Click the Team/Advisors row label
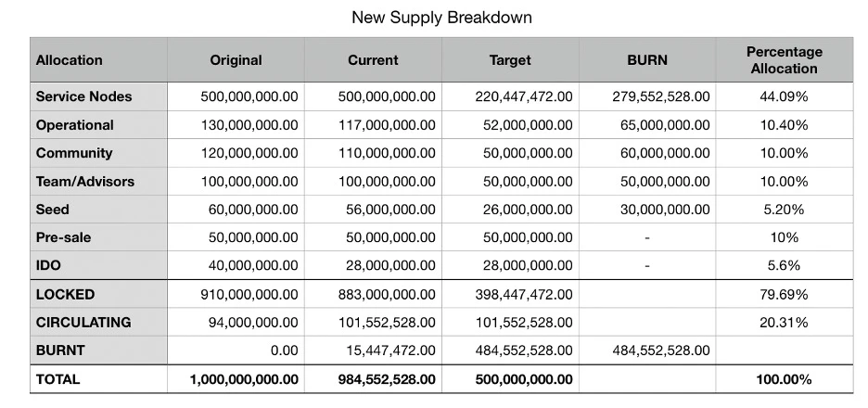Screen dimensions: 868x408 click(x=85, y=182)
